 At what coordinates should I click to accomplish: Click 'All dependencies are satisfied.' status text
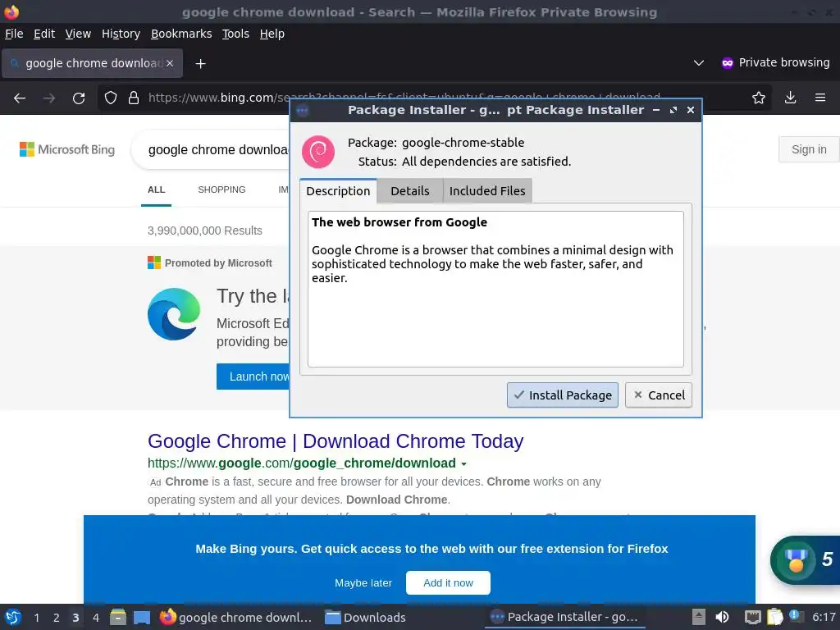(486, 162)
